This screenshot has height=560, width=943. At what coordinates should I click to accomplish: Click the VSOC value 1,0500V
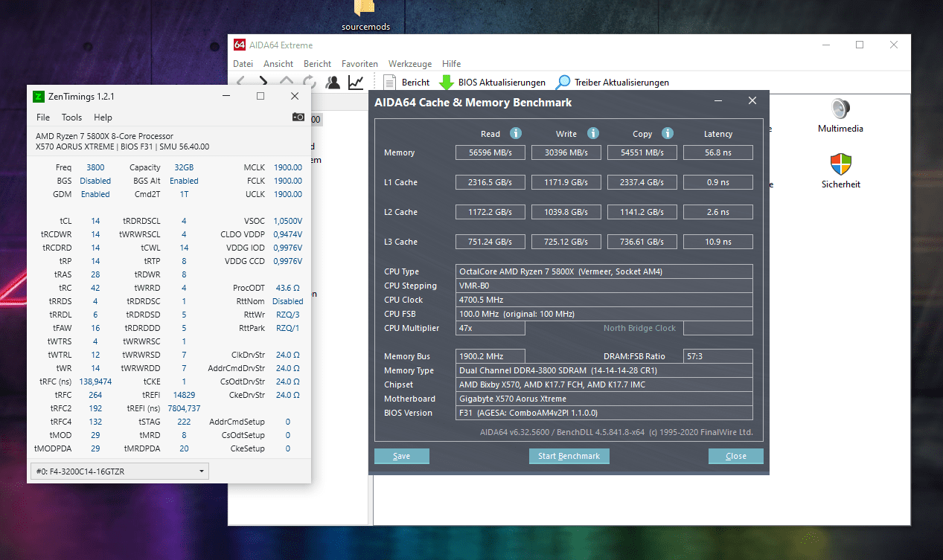tap(288, 221)
